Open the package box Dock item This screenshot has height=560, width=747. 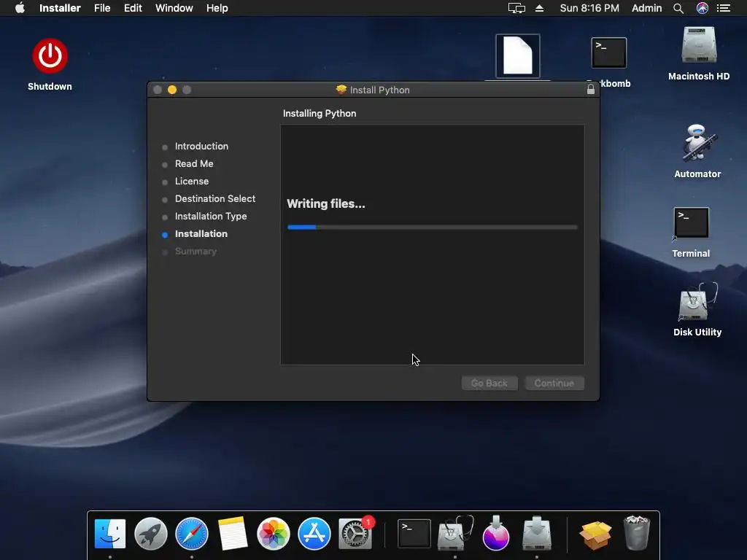[x=595, y=534]
